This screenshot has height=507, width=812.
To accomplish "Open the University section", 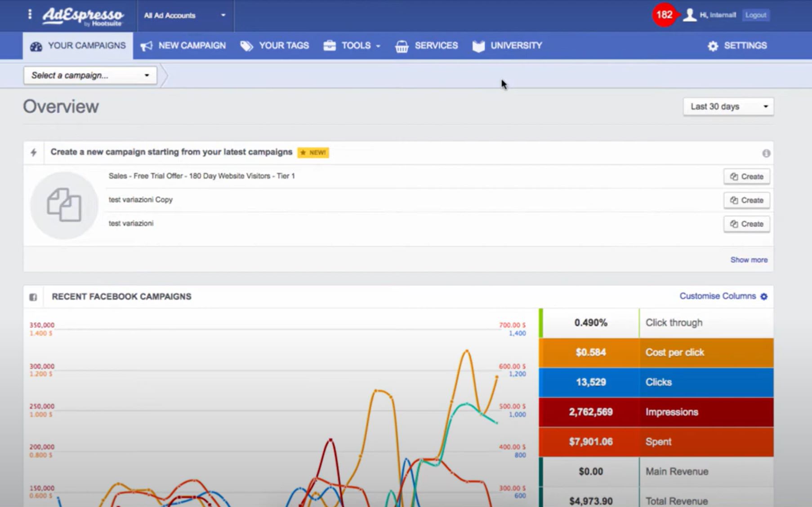I will click(x=507, y=45).
